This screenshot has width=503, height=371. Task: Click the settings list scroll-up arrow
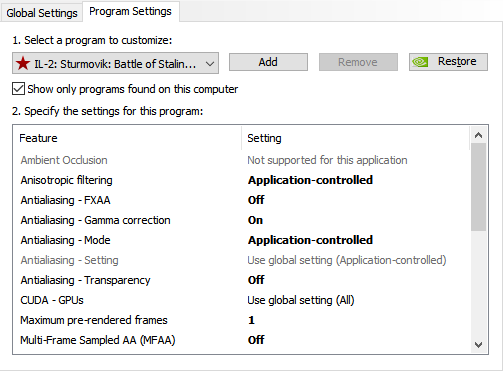pos(478,135)
